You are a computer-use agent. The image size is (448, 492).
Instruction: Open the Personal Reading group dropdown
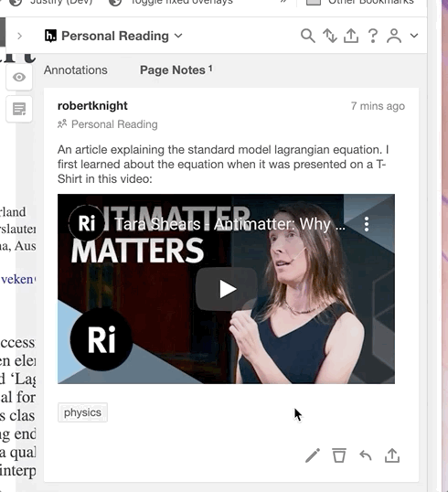(113, 36)
